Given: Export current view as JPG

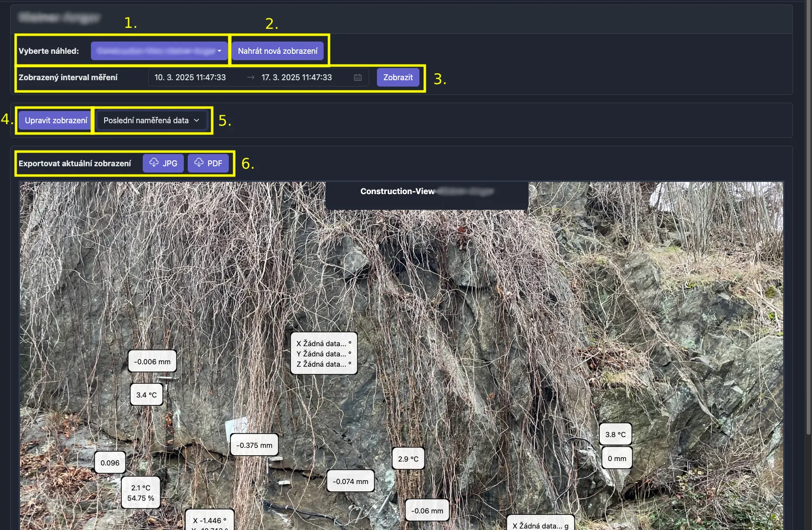Looking at the screenshot, I should [163, 163].
